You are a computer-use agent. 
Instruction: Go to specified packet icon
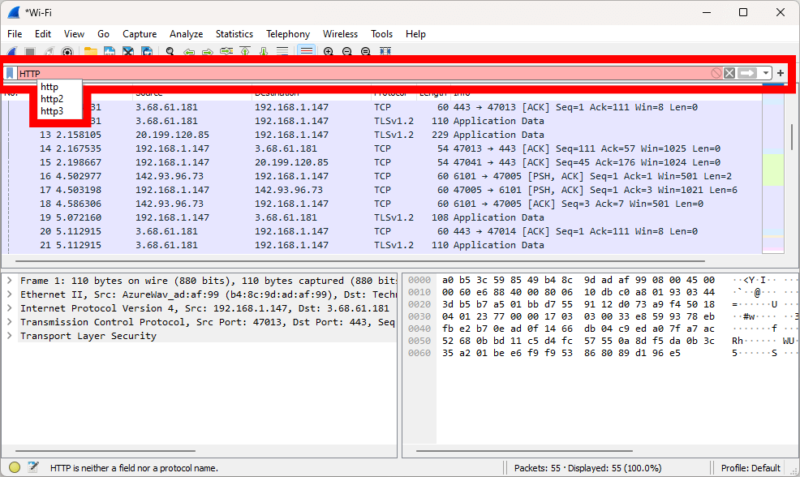coord(227,52)
